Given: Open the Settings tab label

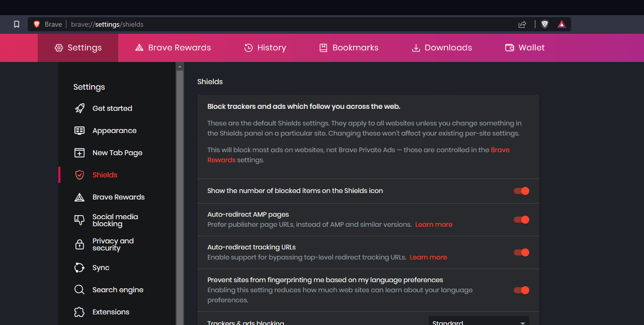Looking at the screenshot, I should pyautogui.click(x=85, y=48).
